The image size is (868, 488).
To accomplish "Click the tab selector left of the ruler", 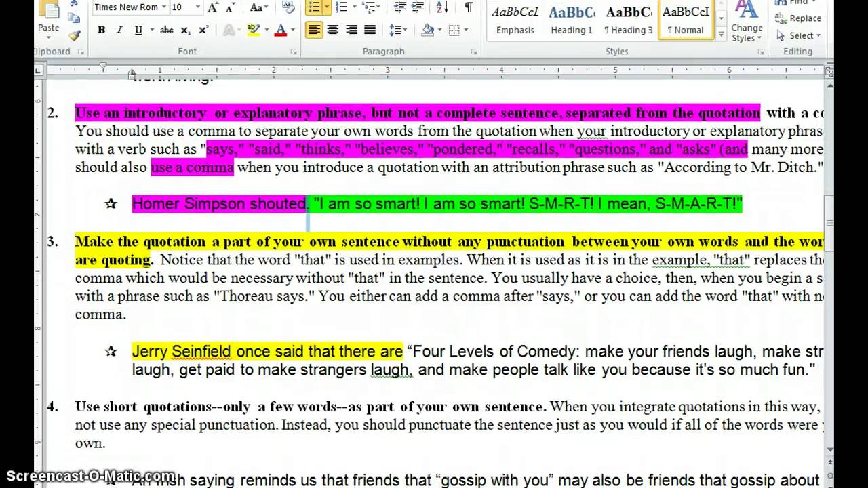I will [x=39, y=70].
